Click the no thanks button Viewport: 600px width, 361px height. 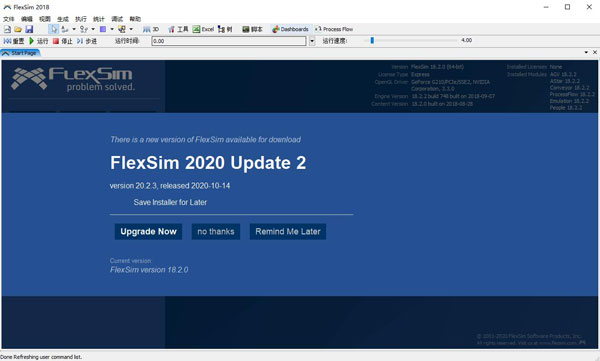[x=216, y=232]
